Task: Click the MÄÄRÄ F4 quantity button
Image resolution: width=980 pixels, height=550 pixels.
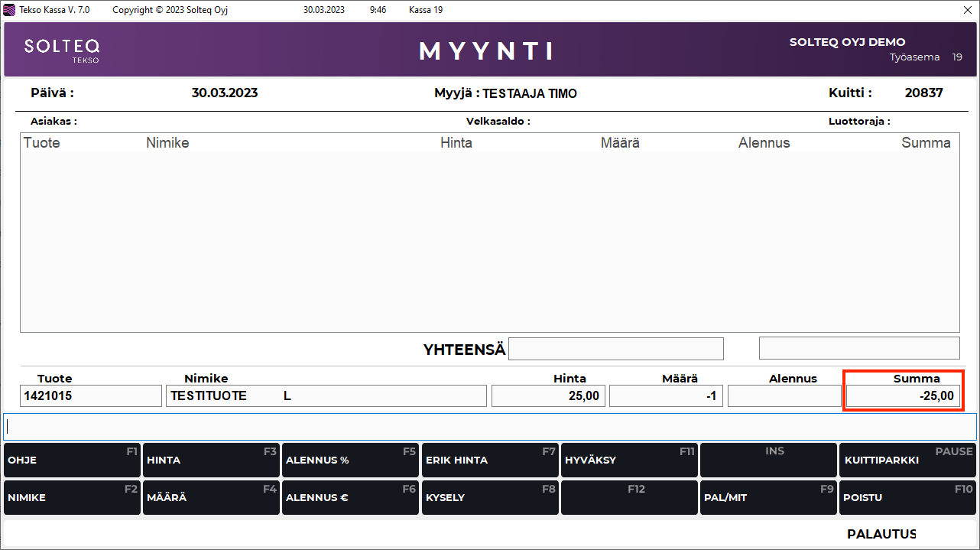Action: pos(211,498)
